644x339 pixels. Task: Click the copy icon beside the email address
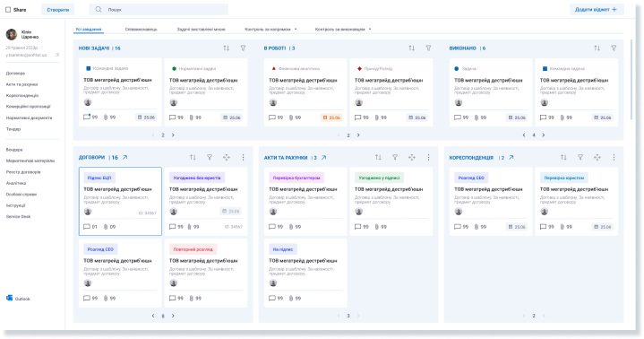tap(57, 55)
